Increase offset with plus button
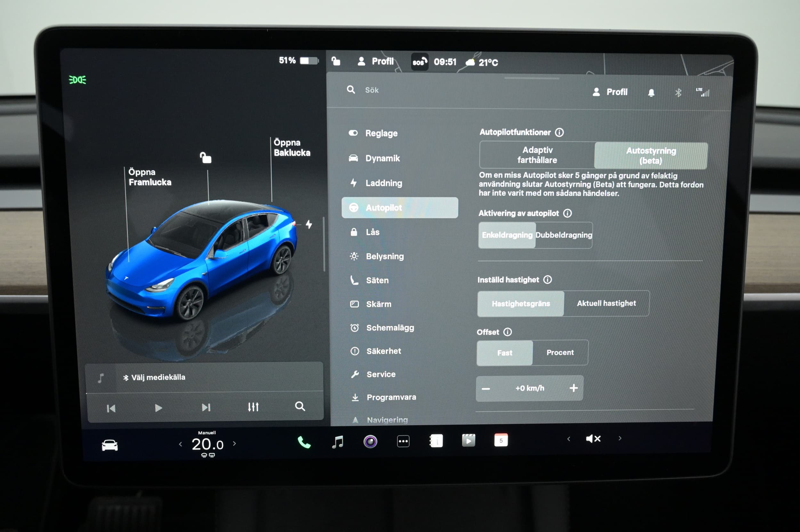The height and width of the screenshot is (532, 800). click(x=574, y=388)
